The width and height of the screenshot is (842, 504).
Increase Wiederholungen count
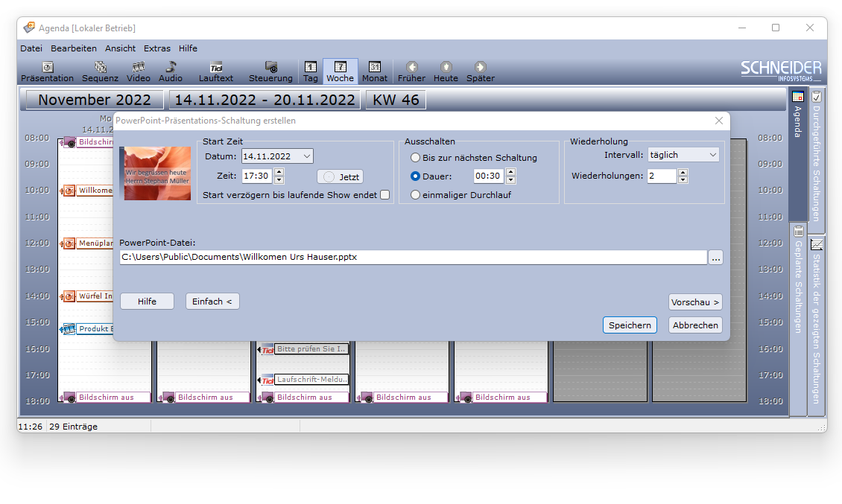[683, 172]
